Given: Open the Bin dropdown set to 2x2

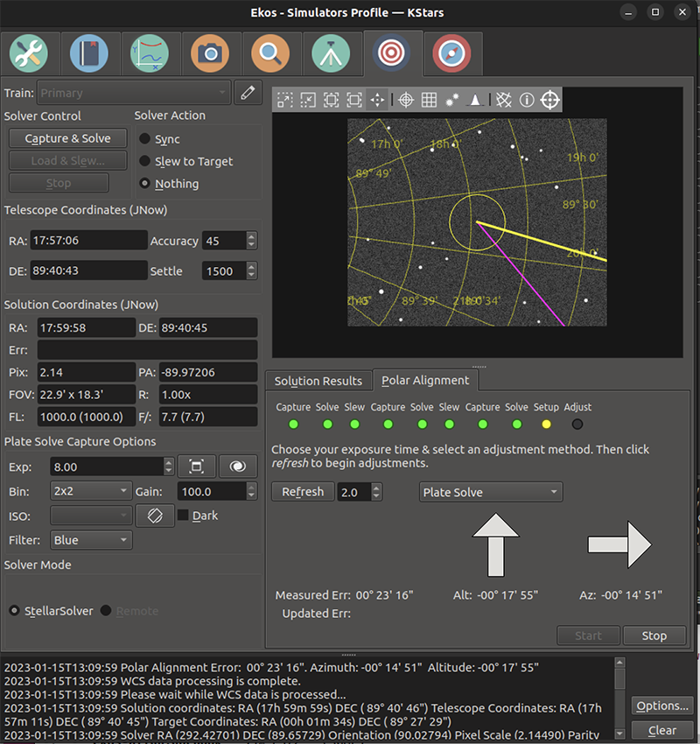Looking at the screenshot, I should tap(91, 491).
